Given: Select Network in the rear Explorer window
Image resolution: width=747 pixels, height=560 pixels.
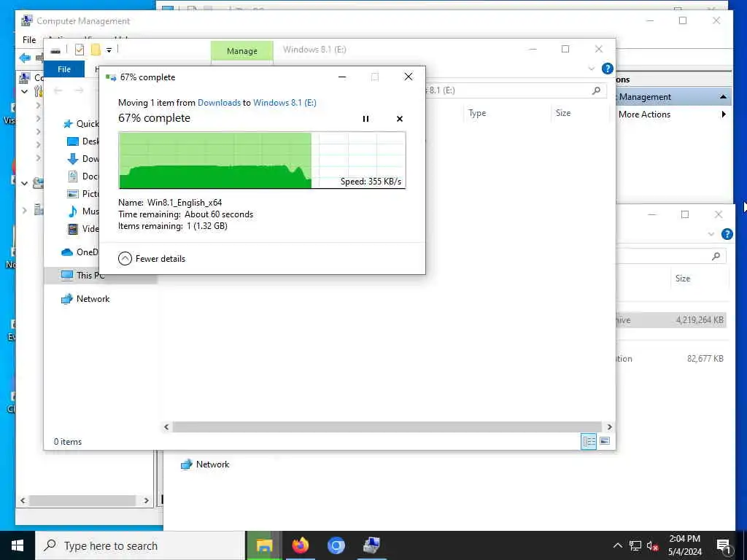Looking at the screenshot, I should click(205, 464).
